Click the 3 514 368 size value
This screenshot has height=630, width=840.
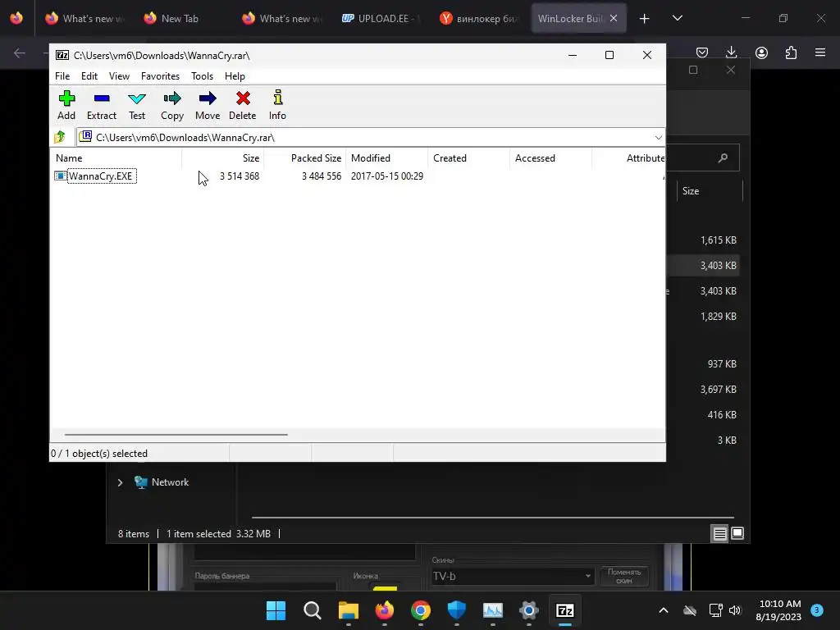(x=240, y=176)
